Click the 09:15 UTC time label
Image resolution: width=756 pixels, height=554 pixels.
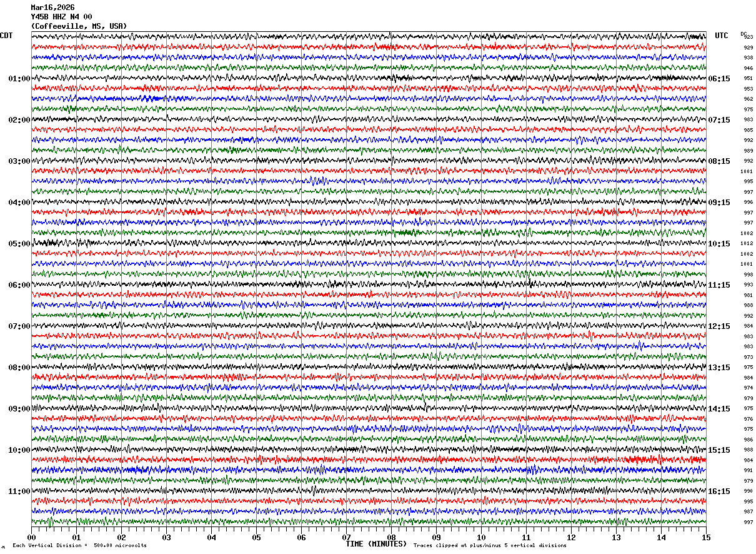tap(719, 203)
